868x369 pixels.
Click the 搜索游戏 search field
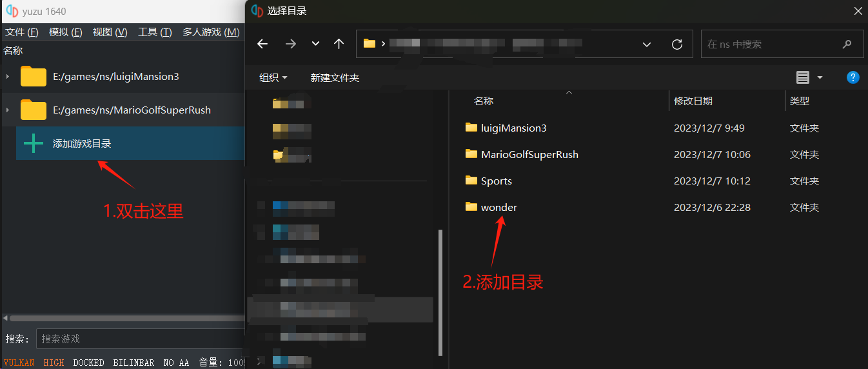tap(139, 339)
